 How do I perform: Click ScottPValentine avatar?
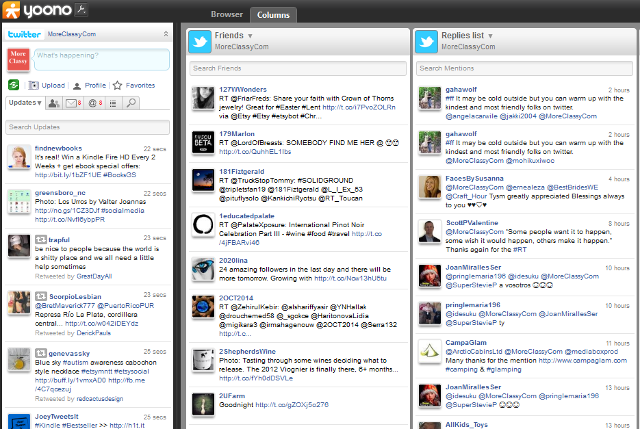coord(430,231)
